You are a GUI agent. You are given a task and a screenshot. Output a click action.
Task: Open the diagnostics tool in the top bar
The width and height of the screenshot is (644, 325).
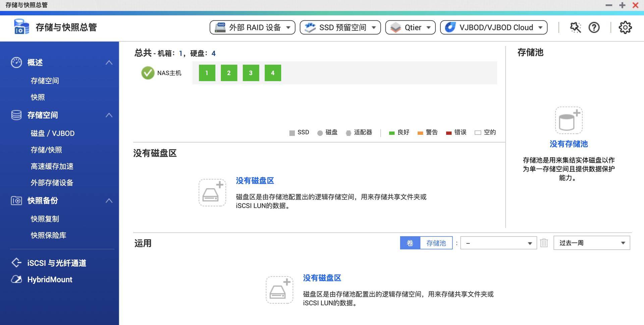coord(575,27)
